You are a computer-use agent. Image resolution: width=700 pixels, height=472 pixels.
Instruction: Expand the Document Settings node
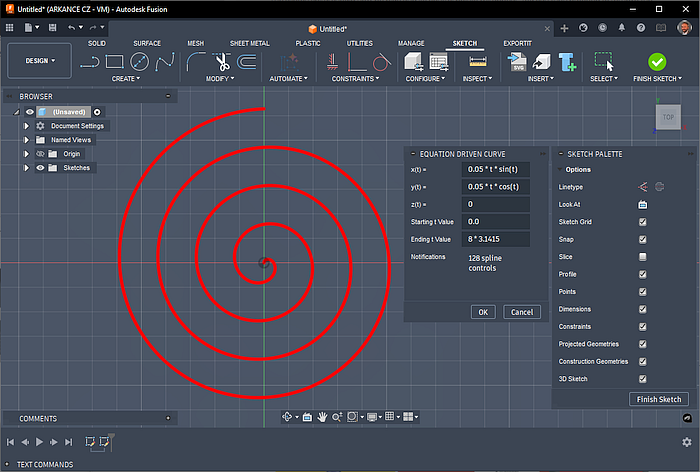click(27, 126)
